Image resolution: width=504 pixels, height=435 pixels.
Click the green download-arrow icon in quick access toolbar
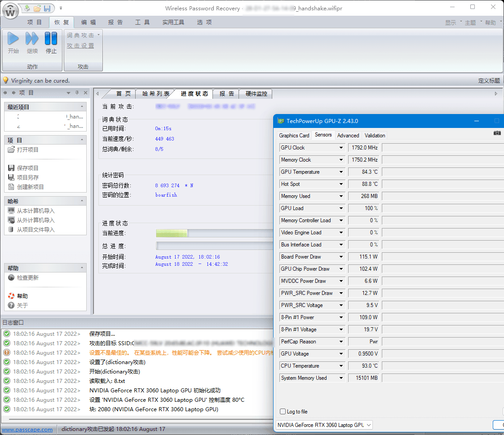pos(27,9)
